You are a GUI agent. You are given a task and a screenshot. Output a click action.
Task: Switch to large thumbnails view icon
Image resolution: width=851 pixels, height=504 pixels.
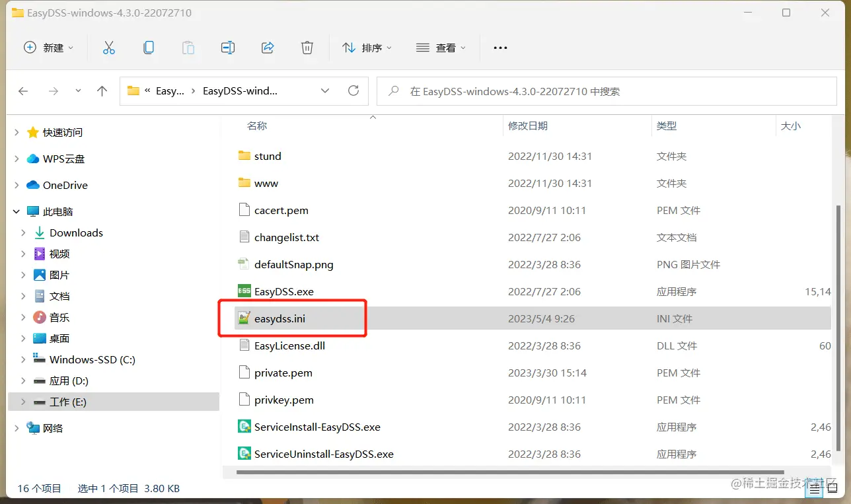click(x=834, y=489)
